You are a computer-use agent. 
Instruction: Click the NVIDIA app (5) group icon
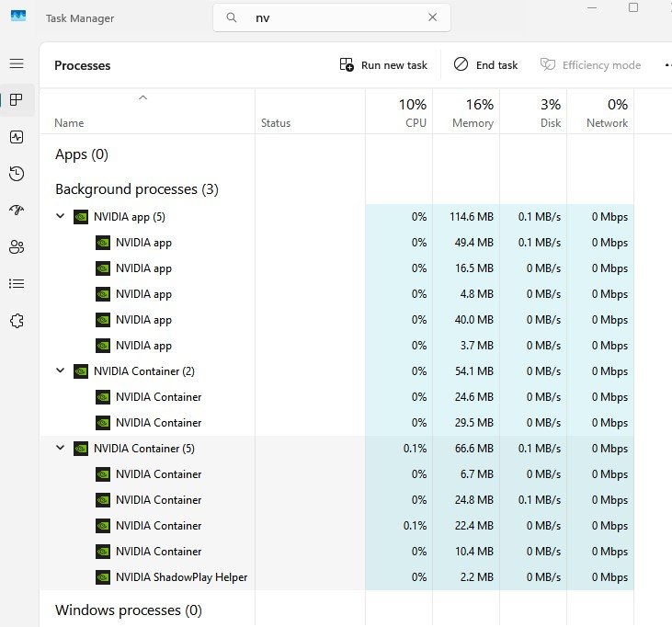81,217
